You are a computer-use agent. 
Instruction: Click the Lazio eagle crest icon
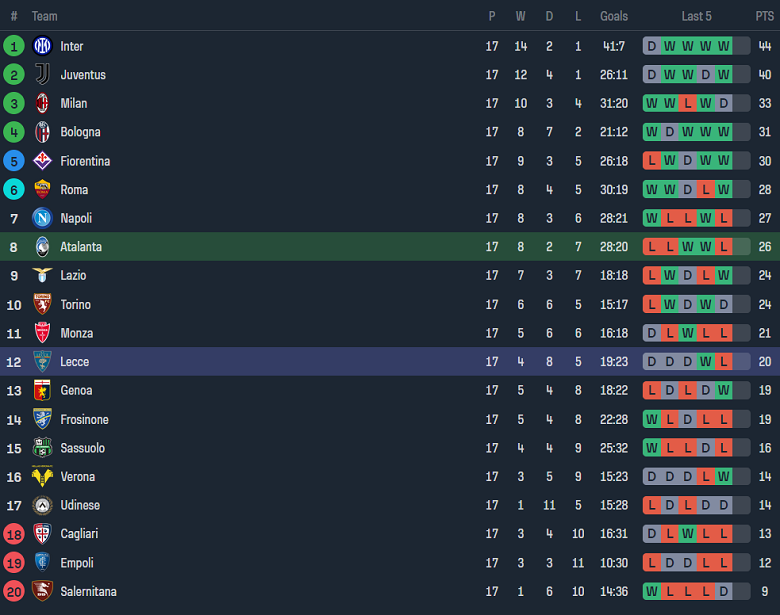42,275
